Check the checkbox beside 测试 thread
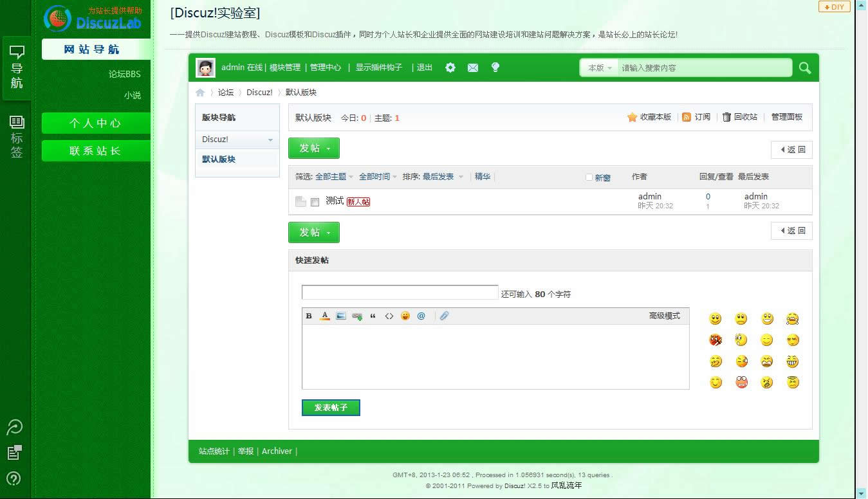Image resolution: width=868 pixels, height=499 pixels. [315, 202]
